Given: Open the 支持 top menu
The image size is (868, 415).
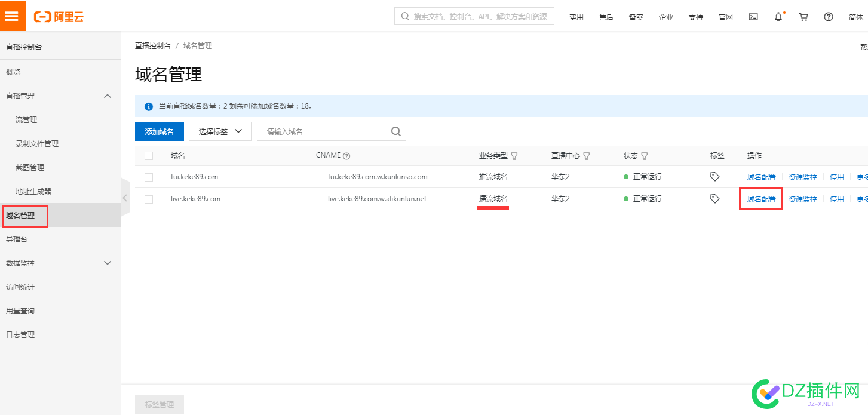Looking at the screenshot, I should tap(695, 17).
